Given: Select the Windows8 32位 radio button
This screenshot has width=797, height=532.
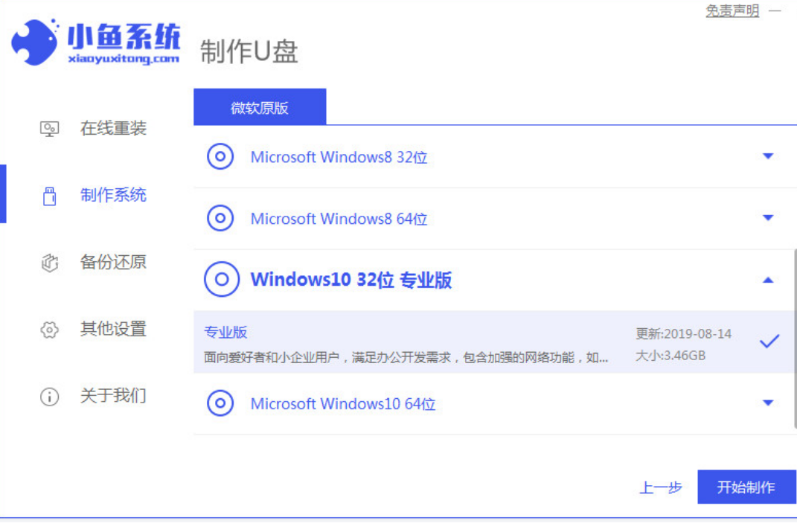Looking at the screenshot, I should [x=220, y=156].
